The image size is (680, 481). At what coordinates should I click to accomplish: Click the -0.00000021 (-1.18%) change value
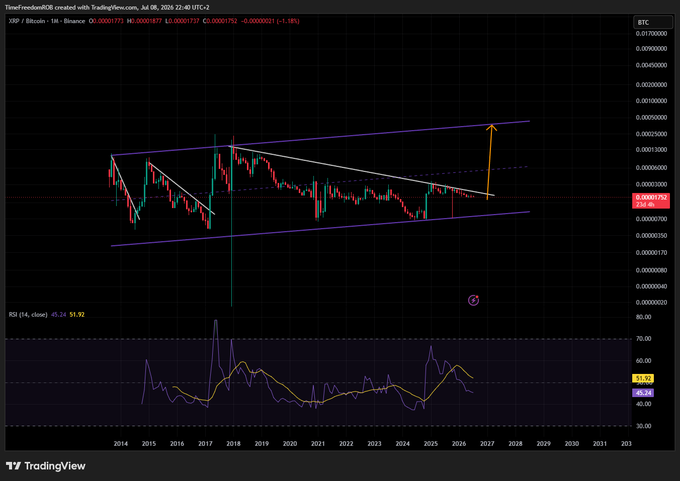tap(269, 21)
